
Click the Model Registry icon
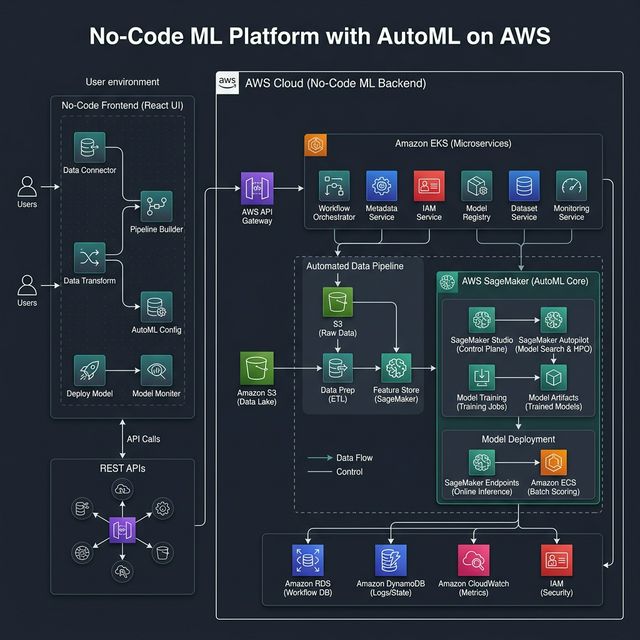[x=476, y=186]
